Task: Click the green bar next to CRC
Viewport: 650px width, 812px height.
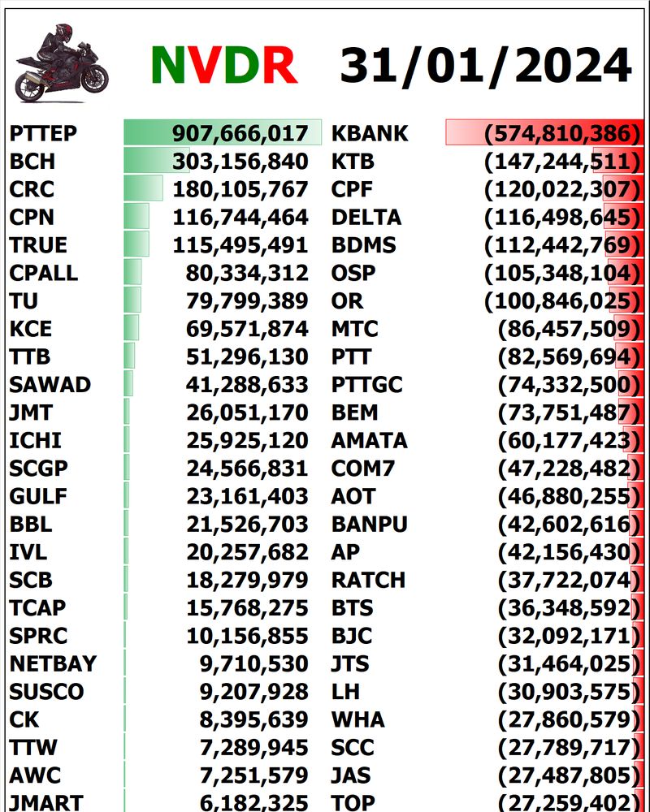Action: click(x=142, y=189)
